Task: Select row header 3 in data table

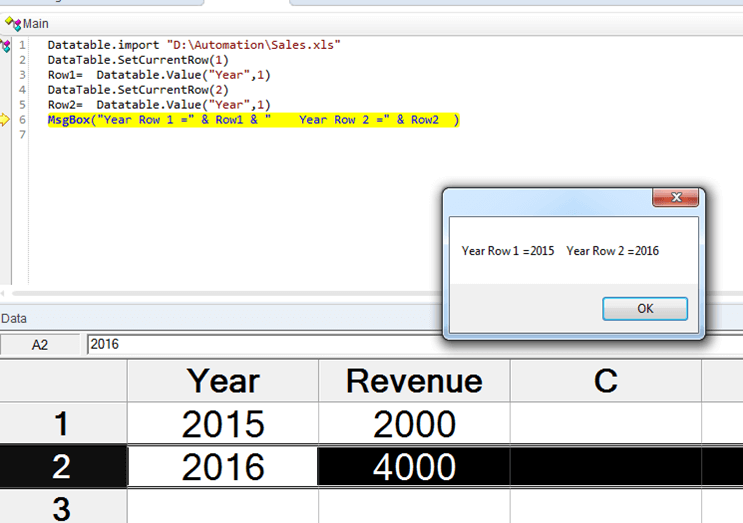Action: [x=63, y=508]
